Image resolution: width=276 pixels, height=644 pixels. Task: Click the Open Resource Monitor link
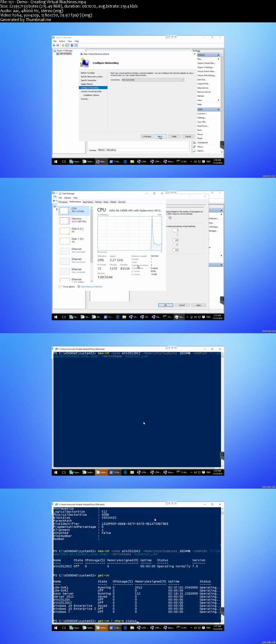(x=92, y=287)
